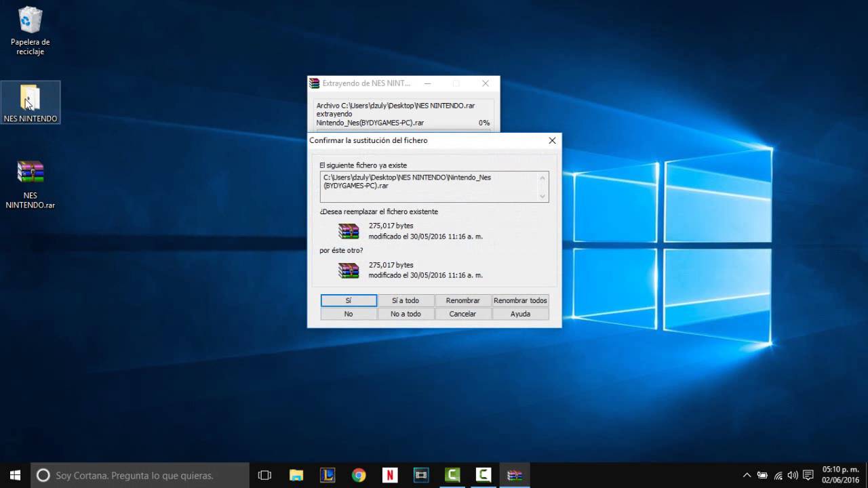Click the Renombrar todos button
Image resolution: width=868 pixels, height=488 pixels.
(x=520, y=300)
